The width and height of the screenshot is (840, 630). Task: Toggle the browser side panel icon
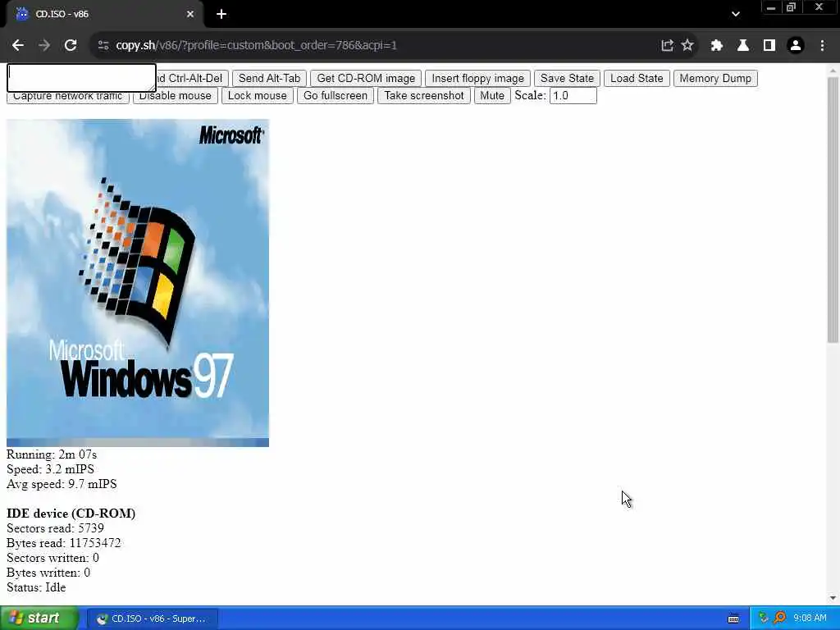pyautogui.click(x=769, y=46)
